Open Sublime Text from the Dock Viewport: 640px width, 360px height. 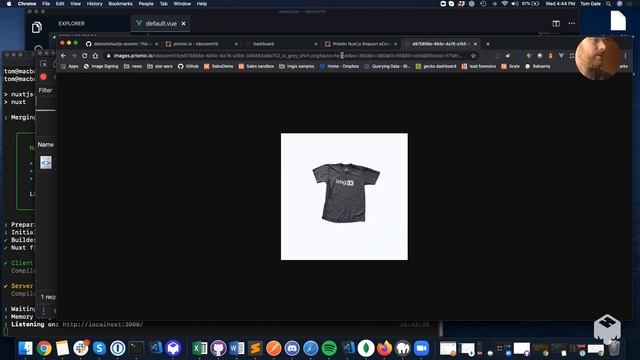coord(255,348)
